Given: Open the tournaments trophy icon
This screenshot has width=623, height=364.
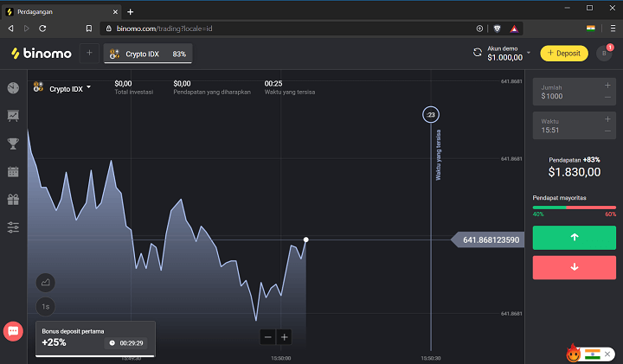Looking at the screenshot, I should click(x=13, y=144).
